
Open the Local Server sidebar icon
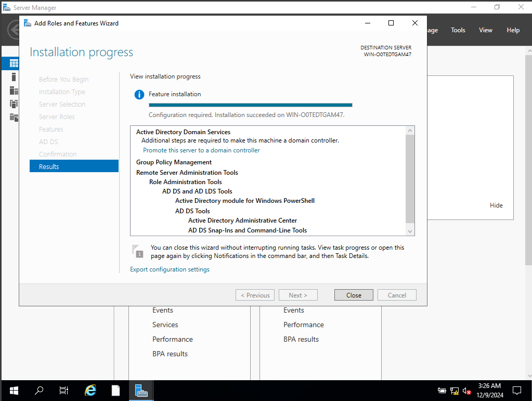(14, 77)
